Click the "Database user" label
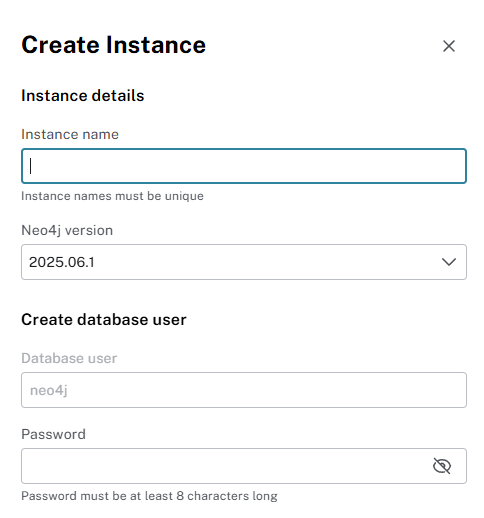The height and width of the screenshot is (518, 484). click(x=69, y=358)
